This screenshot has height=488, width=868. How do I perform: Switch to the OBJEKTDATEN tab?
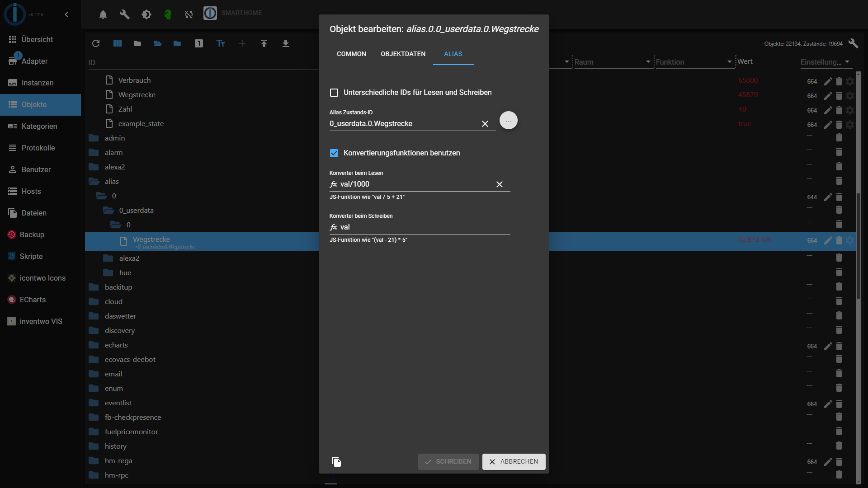[403, 54]
